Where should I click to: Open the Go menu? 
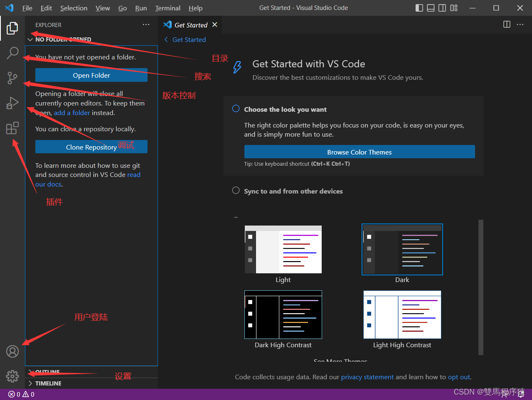click(123, 8)
